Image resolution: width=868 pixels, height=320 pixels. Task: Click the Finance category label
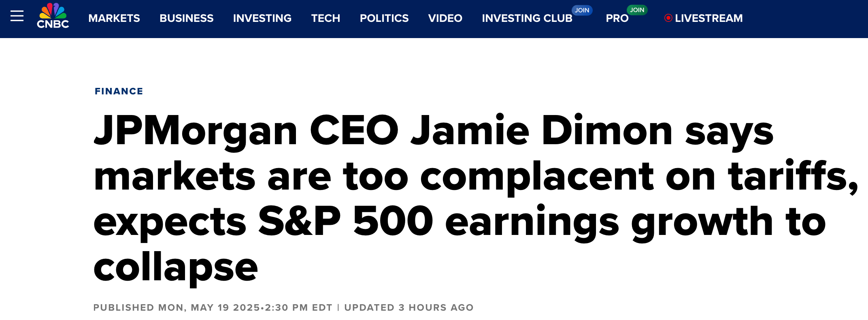tap(119, 91)
